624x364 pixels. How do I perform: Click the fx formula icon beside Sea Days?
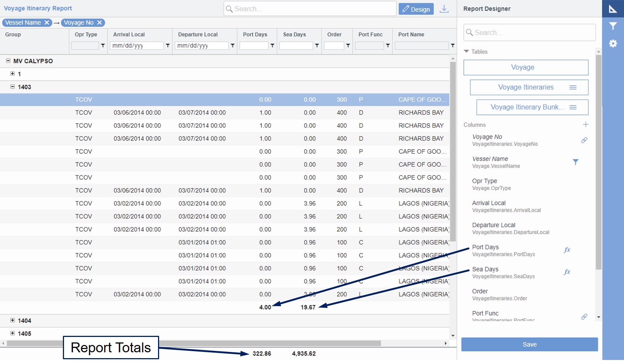[x=567, y=272]
